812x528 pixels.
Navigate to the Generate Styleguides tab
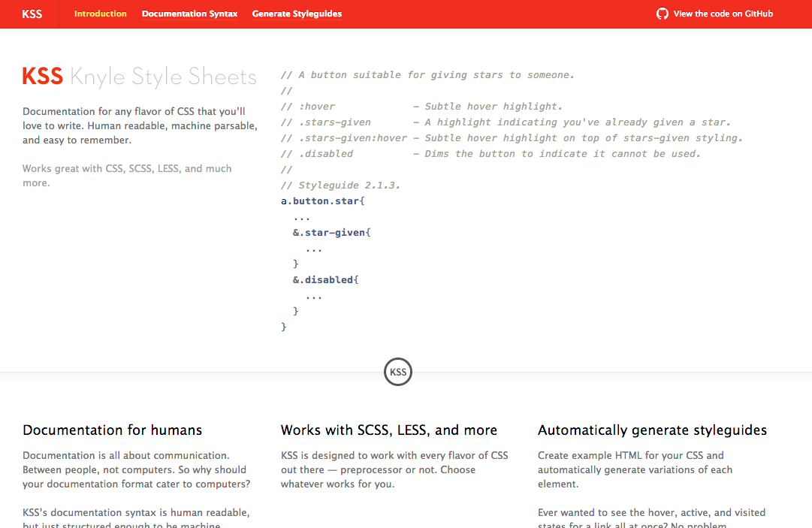pyautogui.click(x=297, y=14)
